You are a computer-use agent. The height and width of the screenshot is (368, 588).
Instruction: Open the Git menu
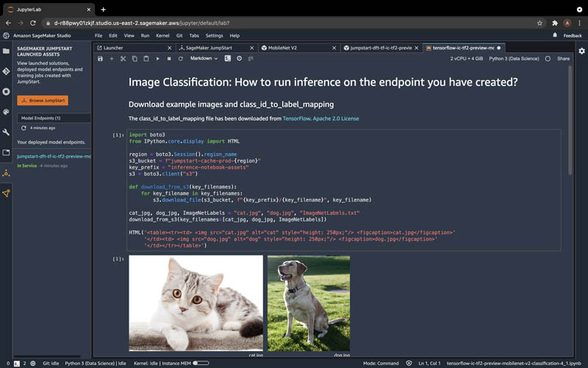coord(179,35)
